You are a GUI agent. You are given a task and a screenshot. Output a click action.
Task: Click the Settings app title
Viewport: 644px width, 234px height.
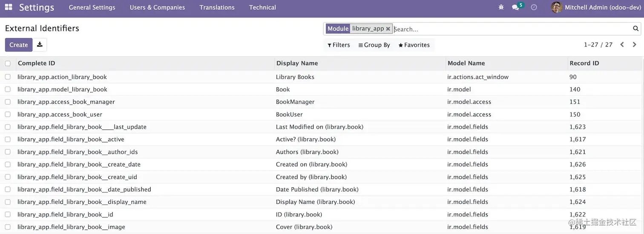(37, 7)
